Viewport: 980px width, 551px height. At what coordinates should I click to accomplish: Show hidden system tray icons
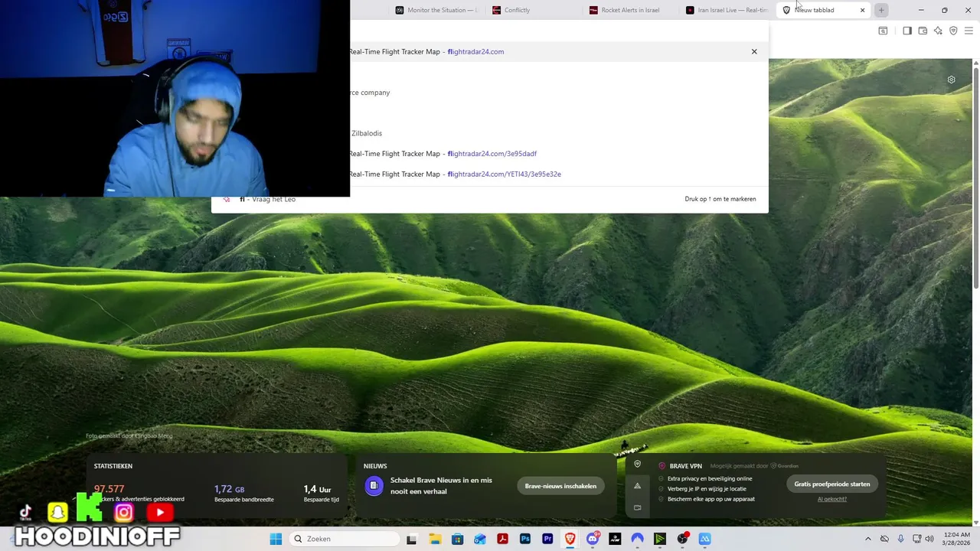[867, 539]
